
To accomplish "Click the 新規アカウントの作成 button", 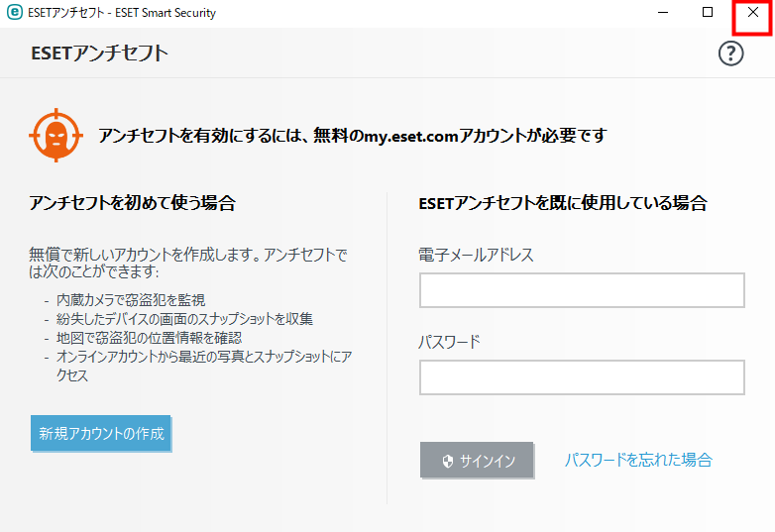I will coord(101,433).
